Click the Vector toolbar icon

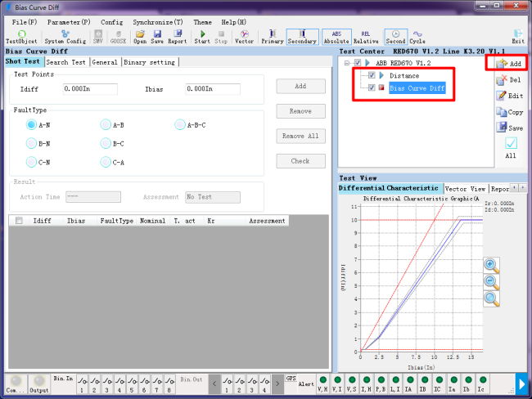(244, 35)
